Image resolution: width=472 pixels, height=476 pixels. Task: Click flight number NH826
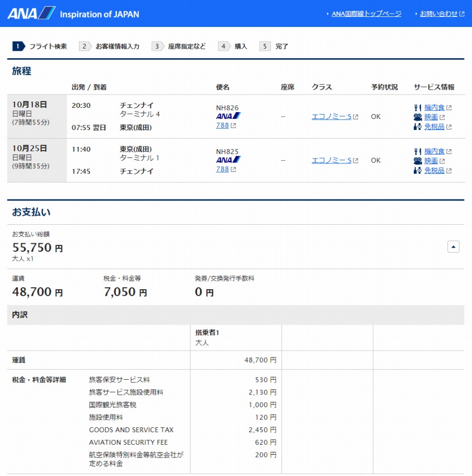click(227, 108)
